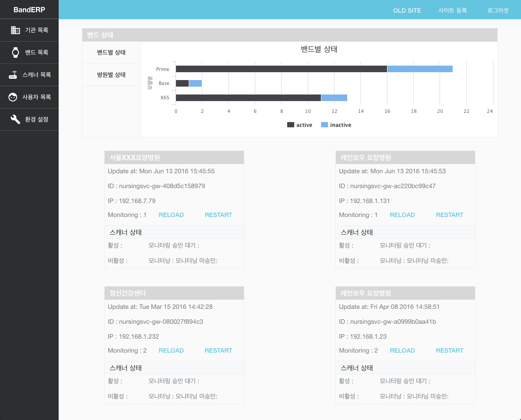Screen dimensions: 521x420
Task: Switch to the 병원별 상태 tab
Action: point(111,75)
